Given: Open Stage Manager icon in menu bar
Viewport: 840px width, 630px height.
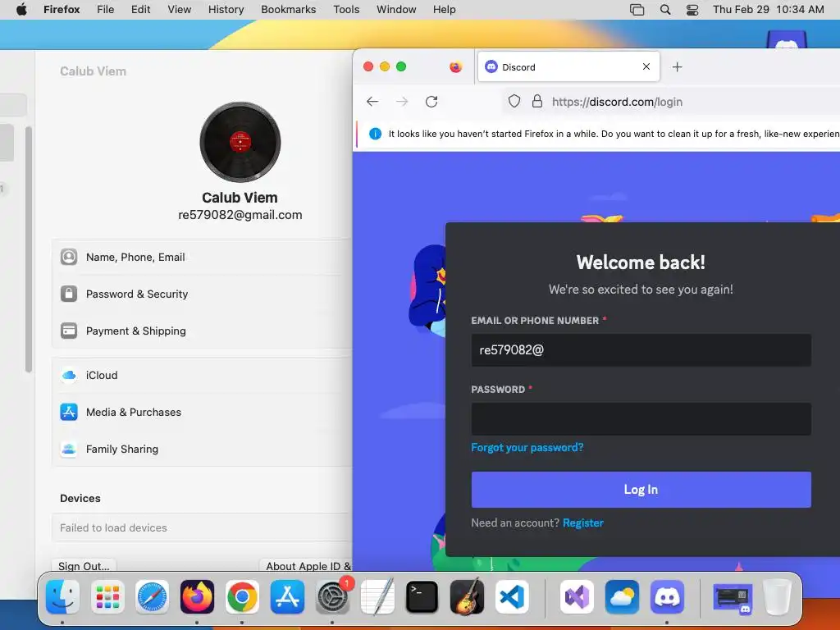Looking at the screenshot, I should click(x=637, y=10).
